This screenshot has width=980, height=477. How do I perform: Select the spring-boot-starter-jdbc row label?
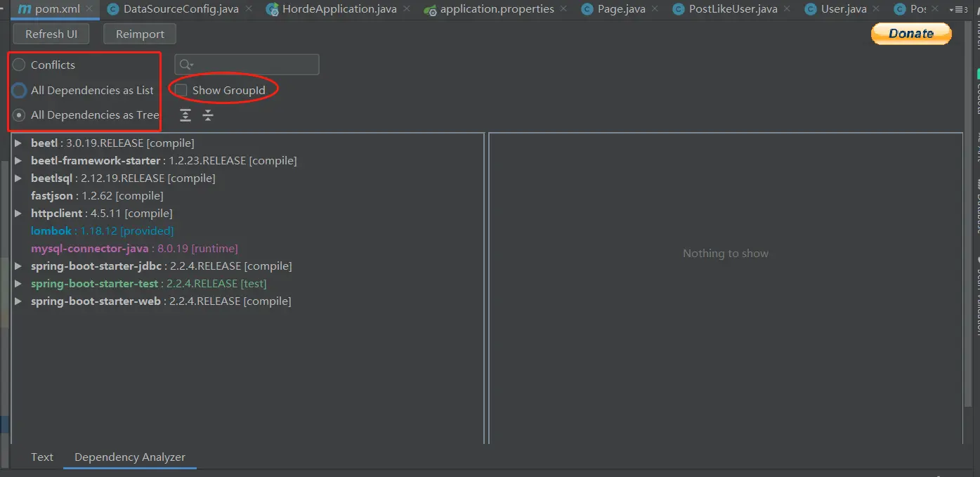point(162,266)
